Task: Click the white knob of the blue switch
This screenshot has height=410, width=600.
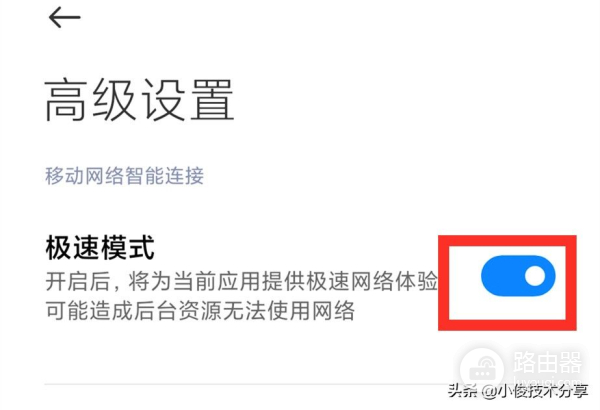Action: coord(535,276)
